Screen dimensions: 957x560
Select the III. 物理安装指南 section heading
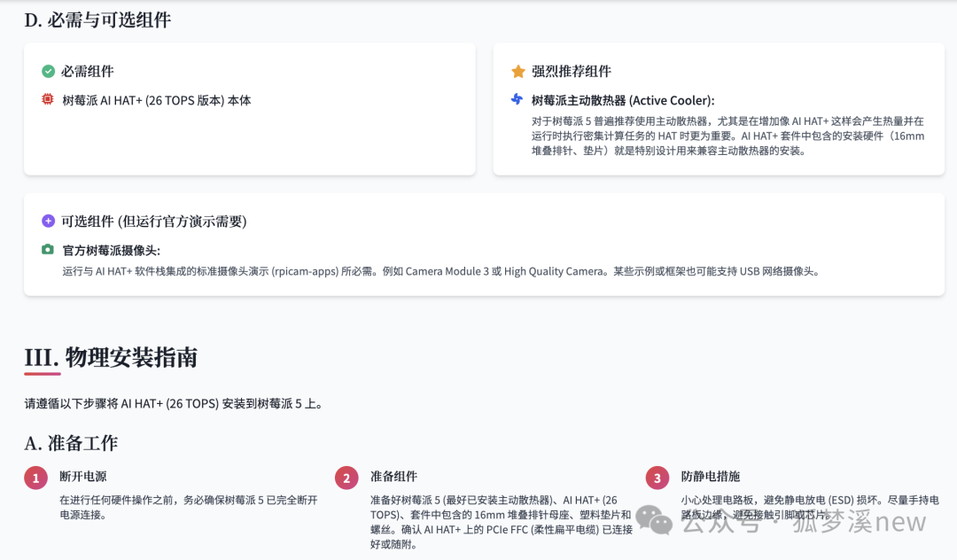(x=111, y=358)
